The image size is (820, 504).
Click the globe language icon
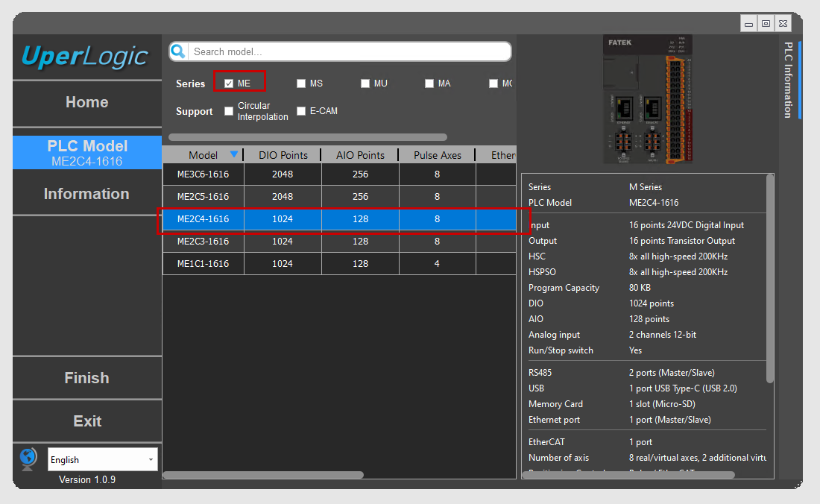click(28, 459)
